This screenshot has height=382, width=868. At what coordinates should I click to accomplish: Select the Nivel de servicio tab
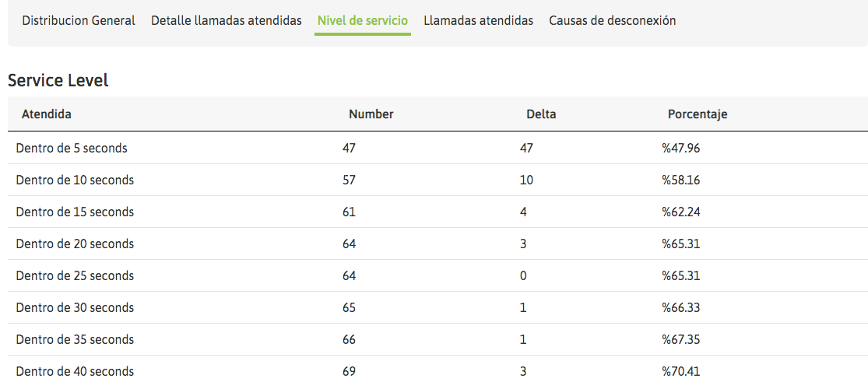click(363, 21)
